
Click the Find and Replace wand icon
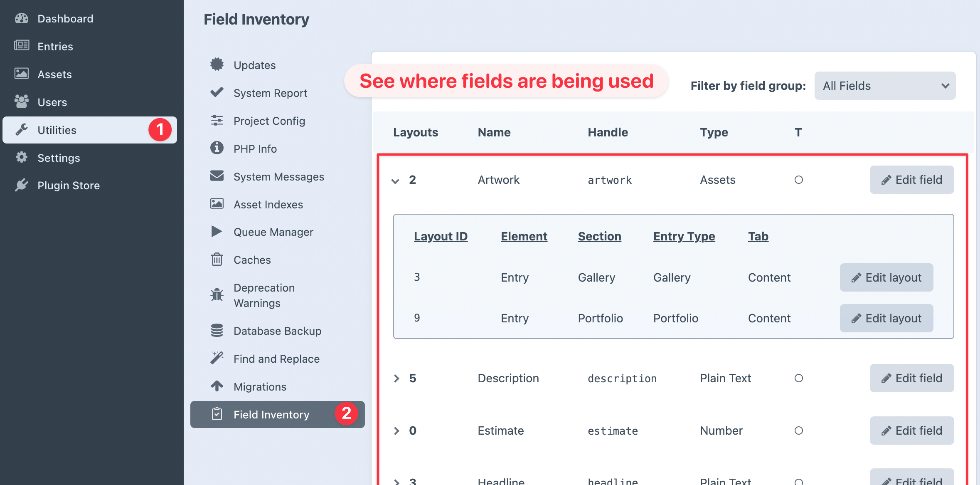click(x=217, y=358)
